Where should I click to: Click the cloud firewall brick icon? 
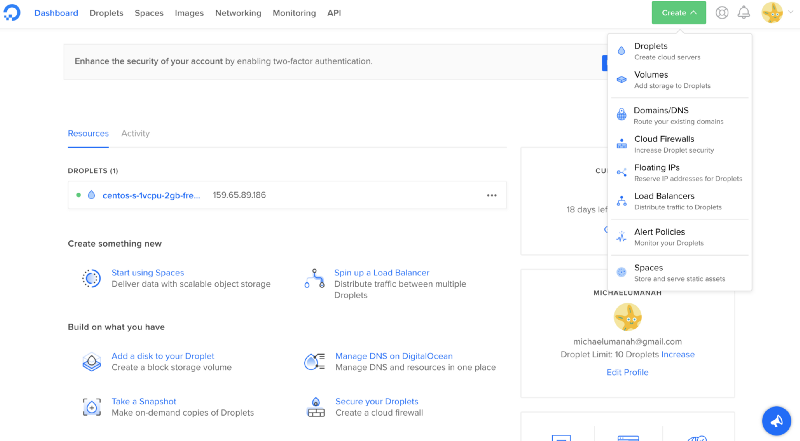point(316,407)
